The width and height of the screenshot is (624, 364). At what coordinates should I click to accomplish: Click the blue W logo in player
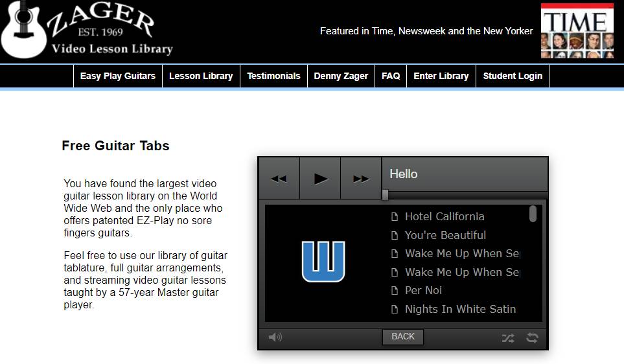pos(323,262)
